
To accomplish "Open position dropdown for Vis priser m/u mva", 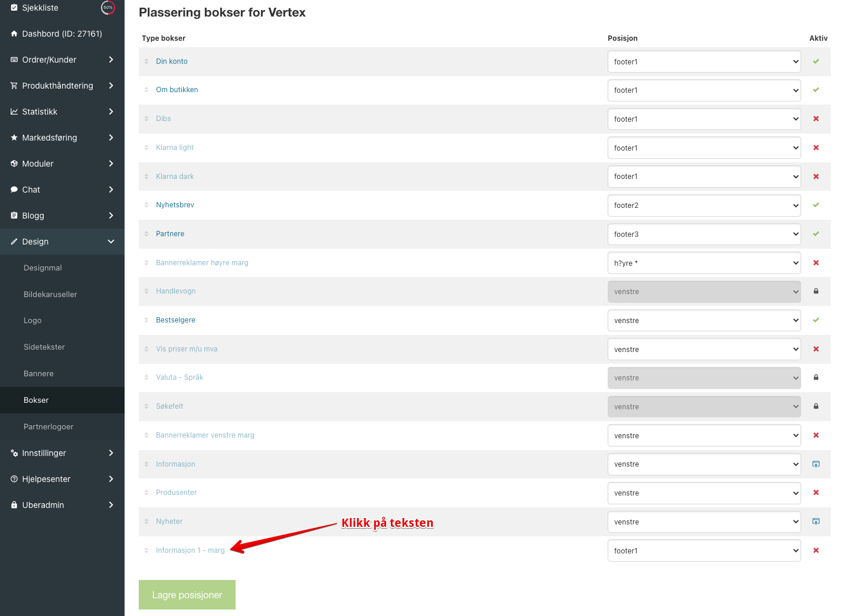I will click(704, 349).
